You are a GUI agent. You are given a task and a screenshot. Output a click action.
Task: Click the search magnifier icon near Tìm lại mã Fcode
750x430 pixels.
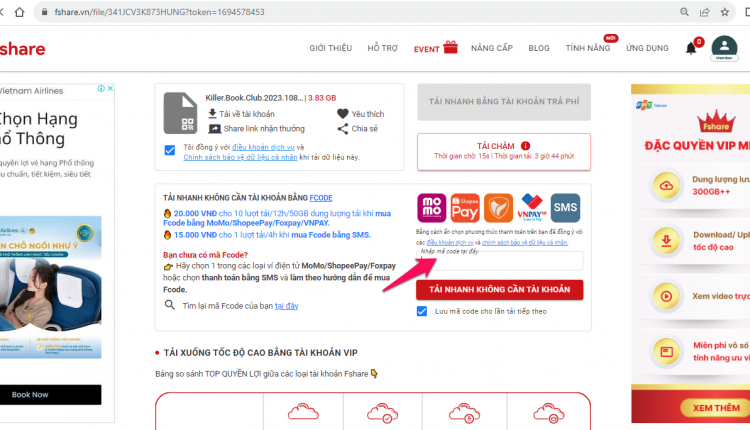click(x=169, y=305)
